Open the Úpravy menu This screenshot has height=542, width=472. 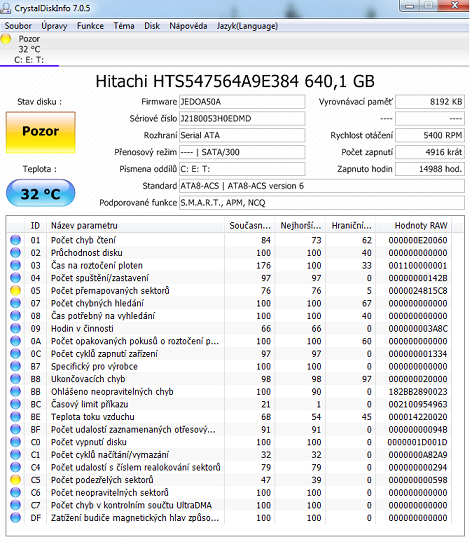pyautogui.click(x=54, y=26)
